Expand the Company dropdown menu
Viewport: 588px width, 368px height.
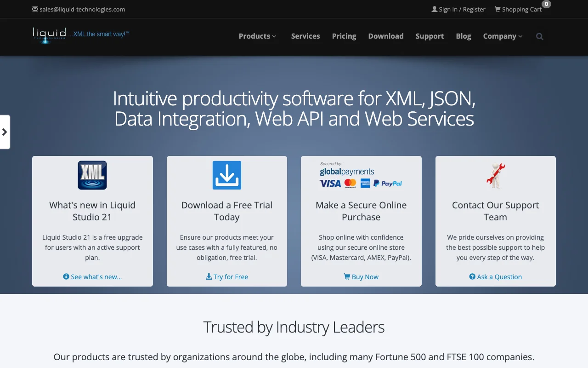pos(503,36)
